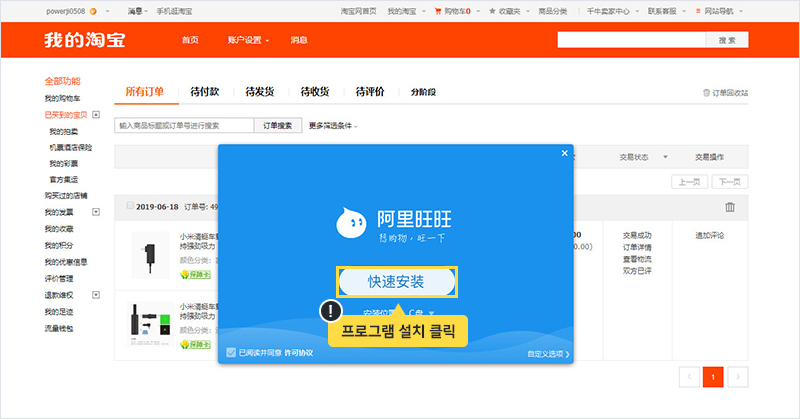Open 订单详情 order details link
800x419 pixels.
(637, 248)
